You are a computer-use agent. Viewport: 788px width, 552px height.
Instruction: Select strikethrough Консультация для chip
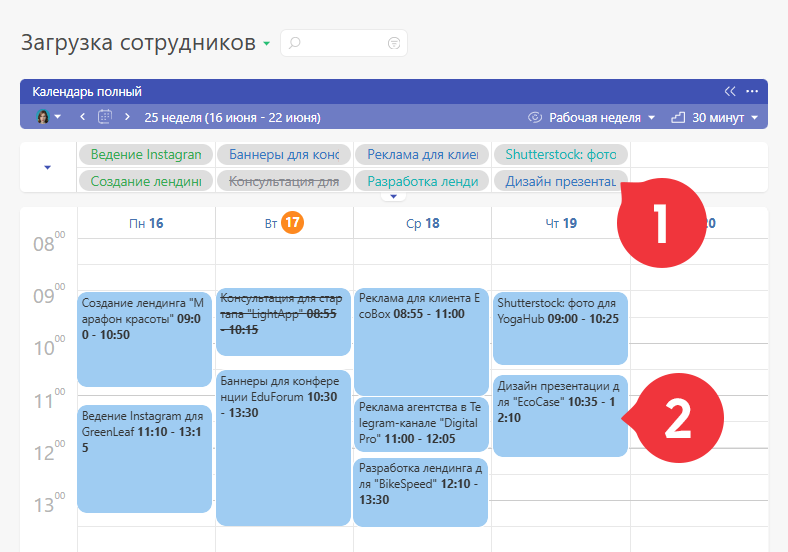tap(284, 181)
